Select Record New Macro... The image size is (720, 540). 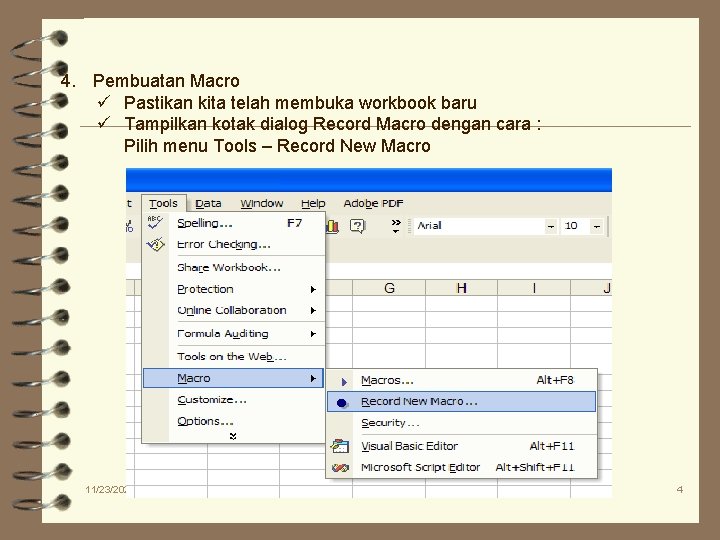461,402
